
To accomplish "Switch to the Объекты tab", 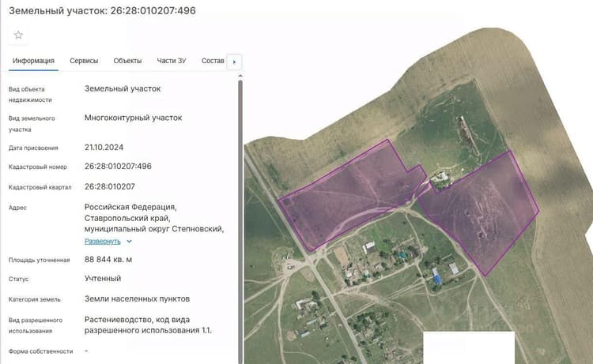I will click(127, 61).
